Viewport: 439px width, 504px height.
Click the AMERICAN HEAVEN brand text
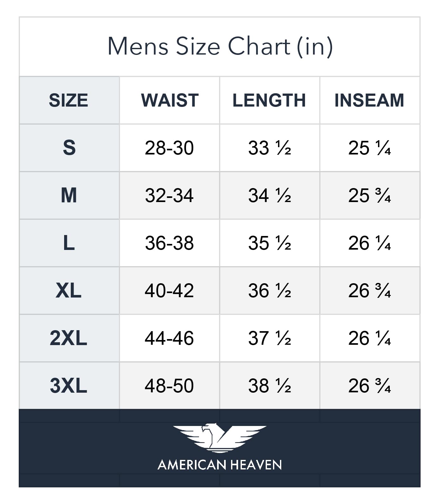(x=219, y=465)
